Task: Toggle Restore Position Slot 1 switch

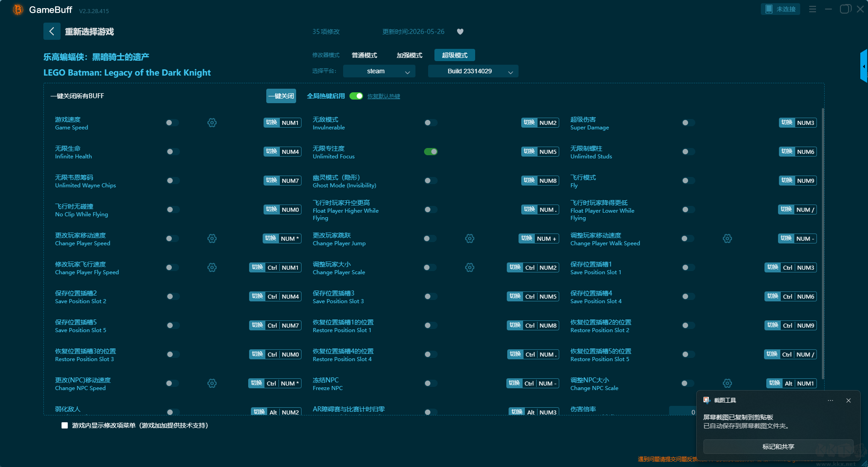Action: [430, 325]
